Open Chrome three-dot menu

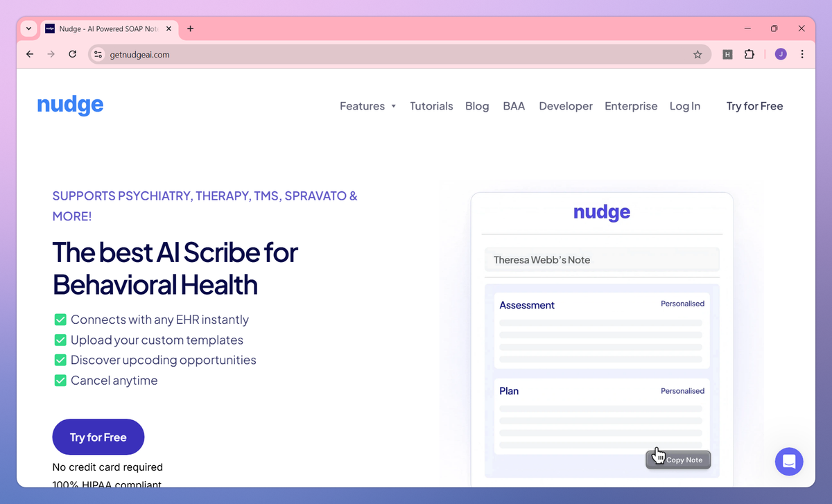(x=802, y=54)
